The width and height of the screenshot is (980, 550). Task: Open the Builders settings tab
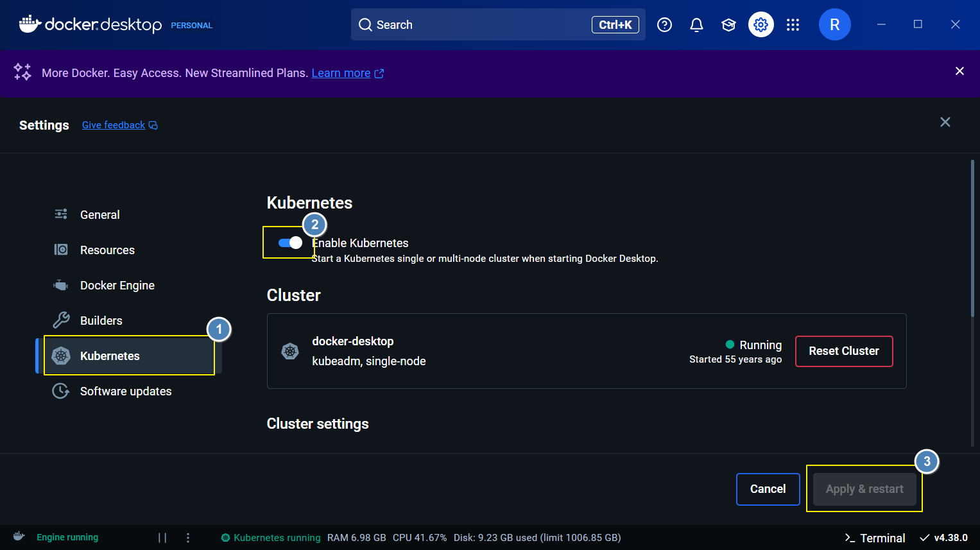[128, 320]
